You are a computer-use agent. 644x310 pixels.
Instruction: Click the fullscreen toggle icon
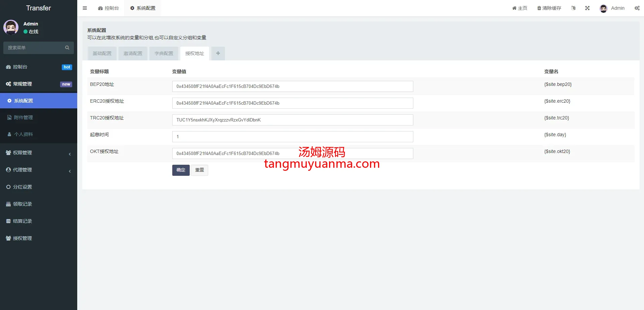click(587, 8)
